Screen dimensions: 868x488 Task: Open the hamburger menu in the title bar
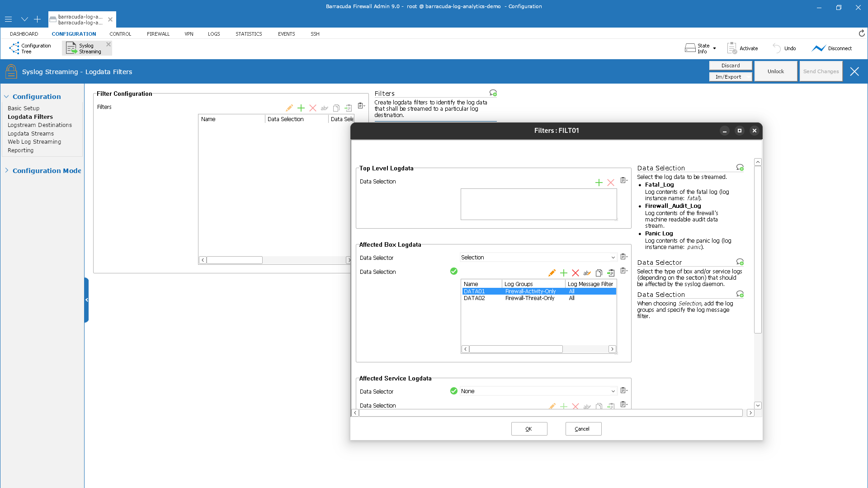click(x=8, y=19)
